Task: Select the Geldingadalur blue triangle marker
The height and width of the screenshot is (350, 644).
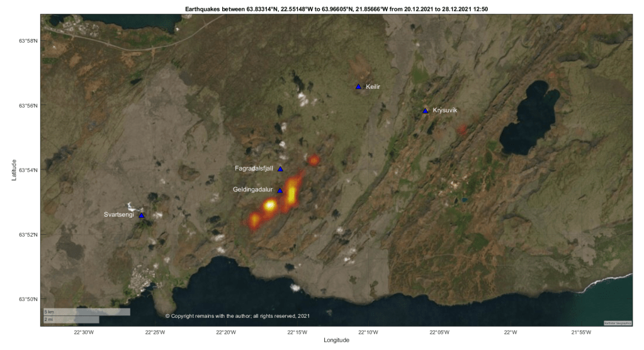Action: coord(280,190)
